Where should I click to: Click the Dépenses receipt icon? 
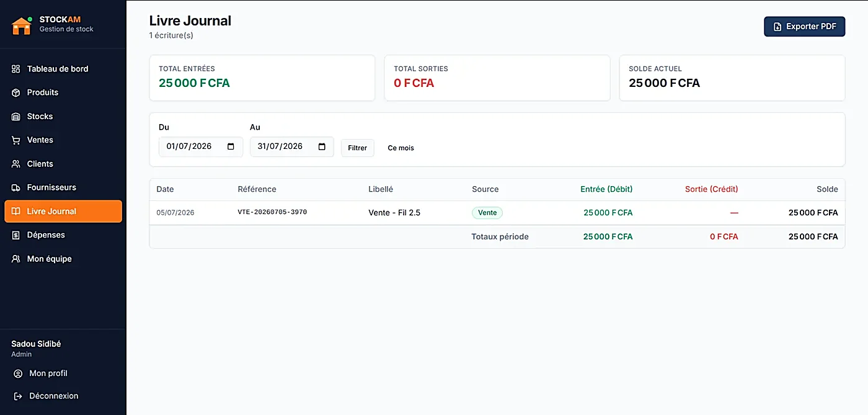[x=16, y=235]
